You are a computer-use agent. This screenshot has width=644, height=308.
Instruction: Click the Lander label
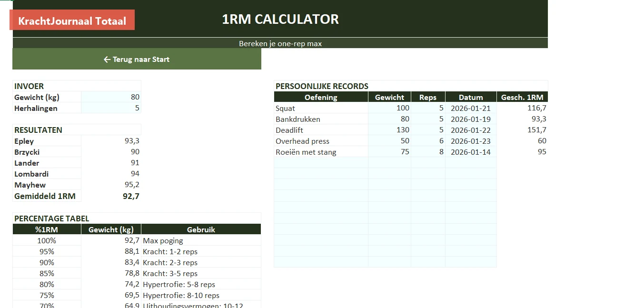pos(47,163)
